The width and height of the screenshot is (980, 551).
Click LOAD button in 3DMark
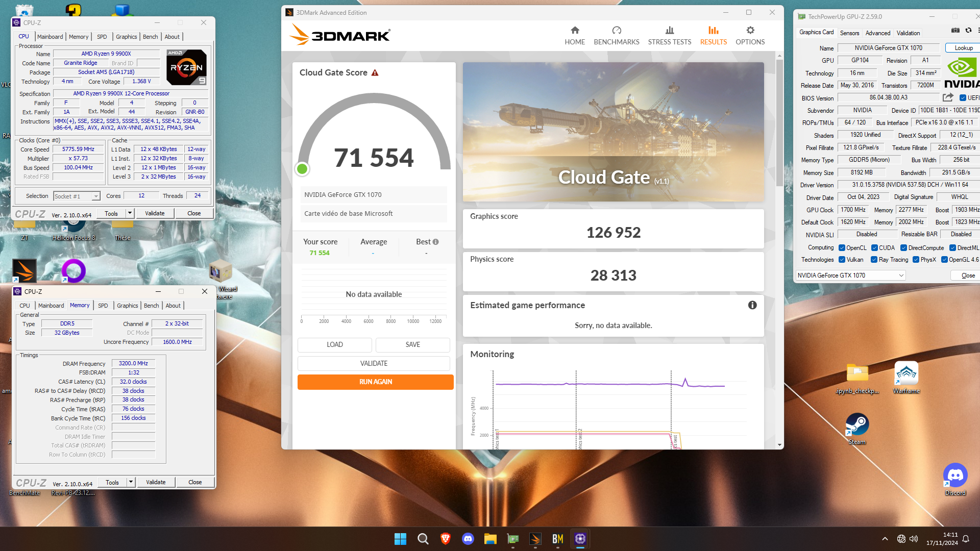(334, 344)
